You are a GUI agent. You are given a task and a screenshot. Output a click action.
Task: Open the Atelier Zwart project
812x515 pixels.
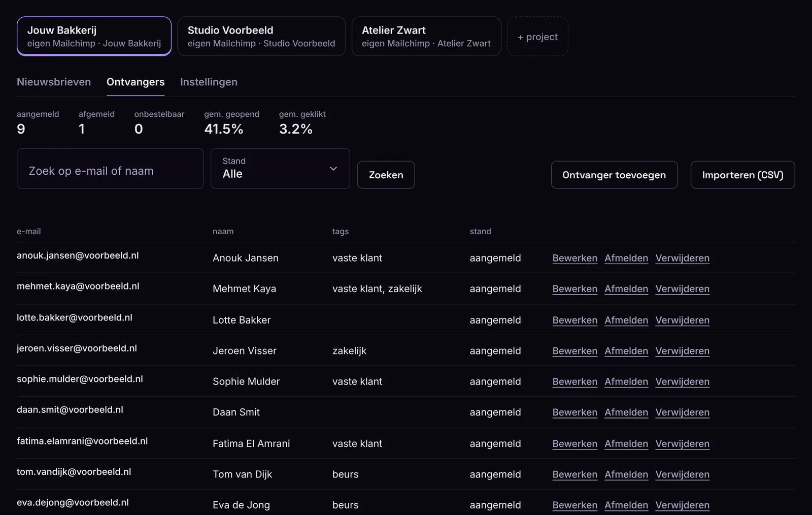426,36
